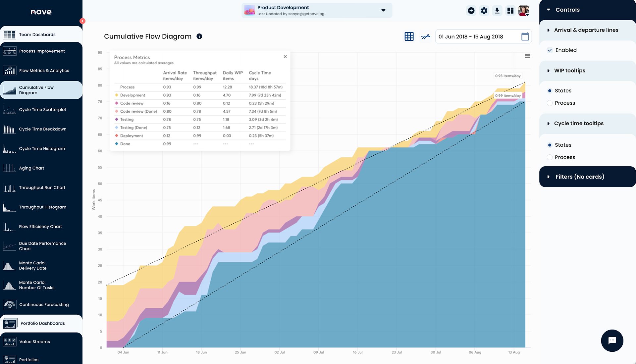Disable the Enabled checkbox under arrival lines
Image resolution: width=636 pixels, height=364 pixels.
point(550,50)
